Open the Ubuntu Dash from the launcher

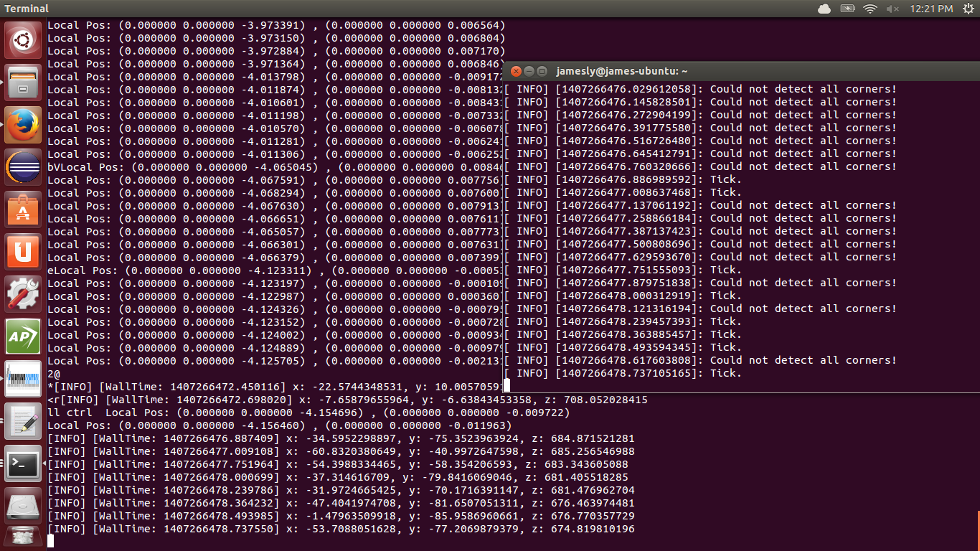23,40
